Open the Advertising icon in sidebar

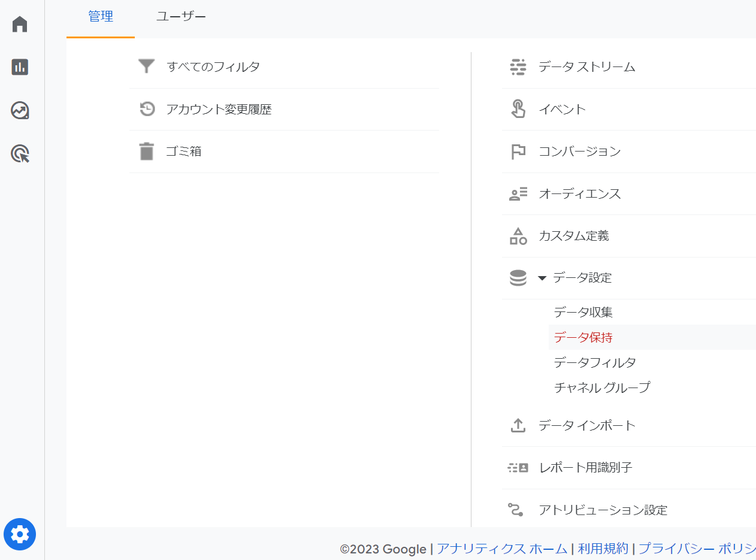click(20, 154)
